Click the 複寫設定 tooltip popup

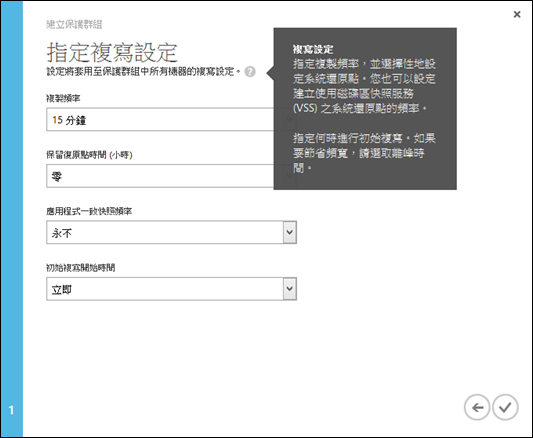tap(365, 109)
